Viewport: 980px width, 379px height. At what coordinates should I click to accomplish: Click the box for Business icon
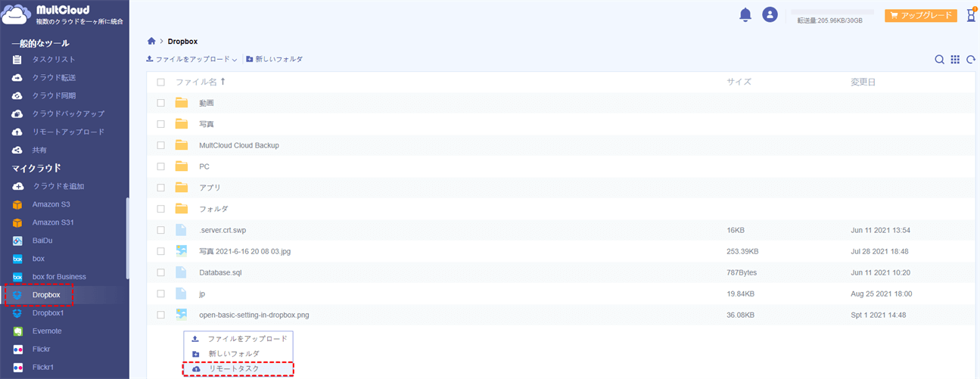click(17, 277)
